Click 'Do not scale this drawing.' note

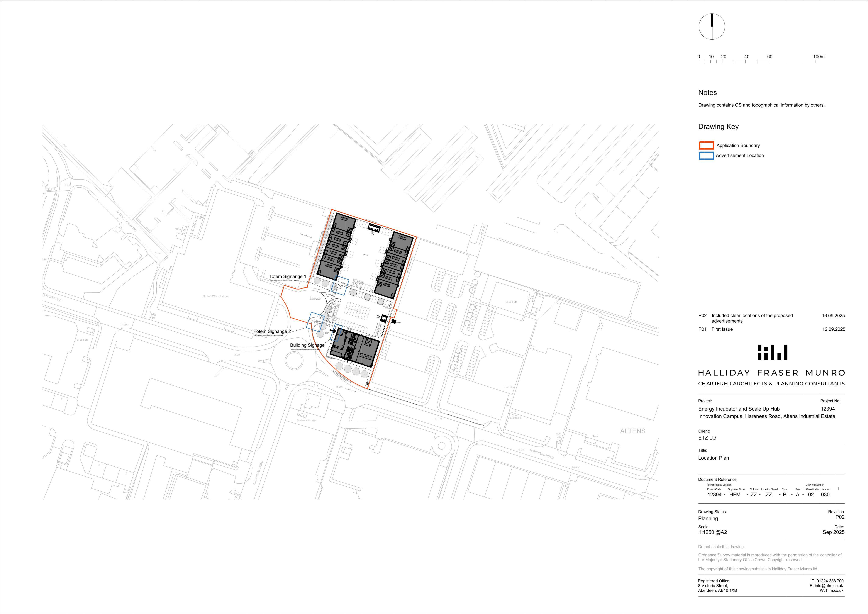point(721,547)
